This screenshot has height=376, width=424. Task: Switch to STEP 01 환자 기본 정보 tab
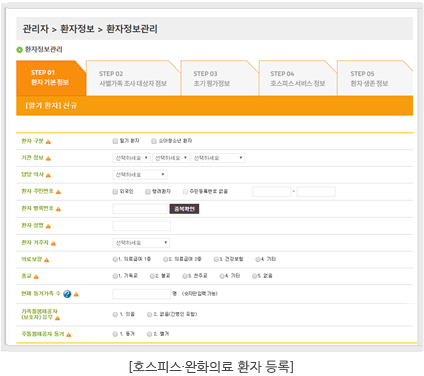pyautogui.click(x=51, y=78)
